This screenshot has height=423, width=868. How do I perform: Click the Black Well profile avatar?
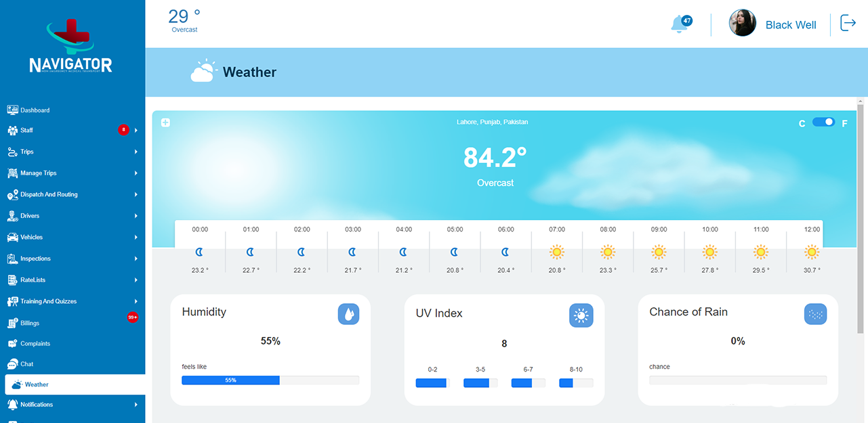click(742, 23)
